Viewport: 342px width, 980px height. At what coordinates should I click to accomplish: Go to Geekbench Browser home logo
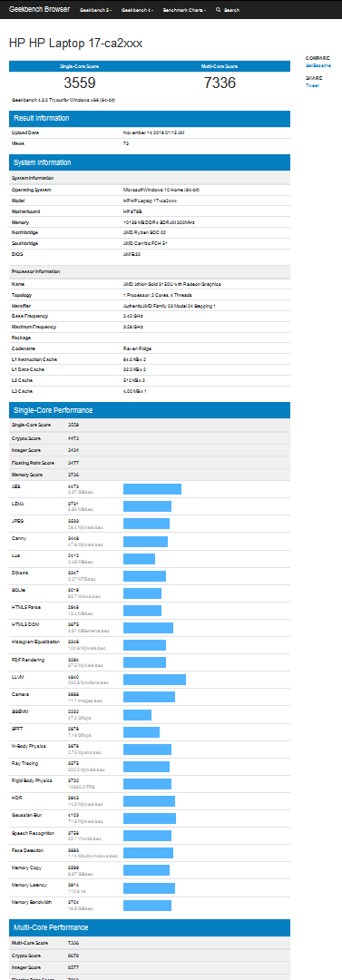39,9
